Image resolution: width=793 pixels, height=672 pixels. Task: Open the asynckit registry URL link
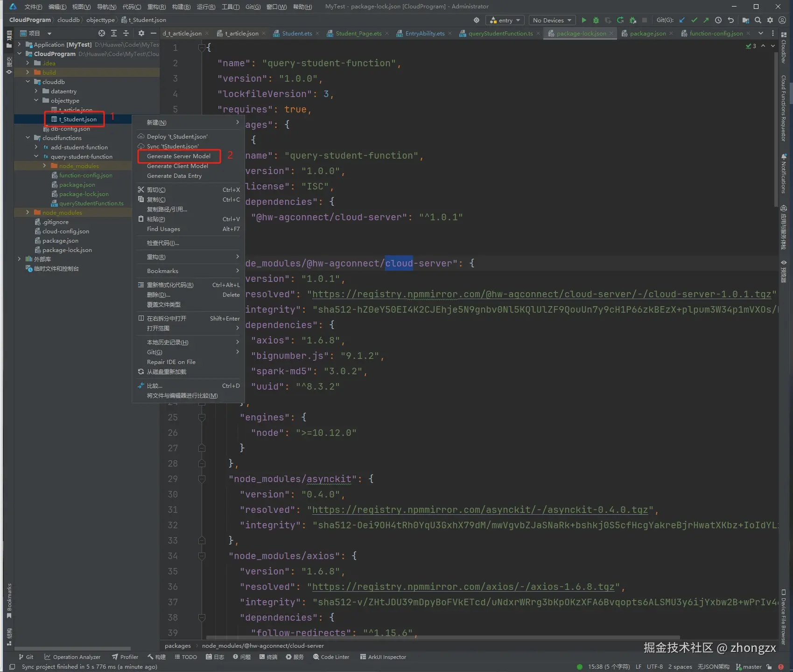click(x=480, y=510)
